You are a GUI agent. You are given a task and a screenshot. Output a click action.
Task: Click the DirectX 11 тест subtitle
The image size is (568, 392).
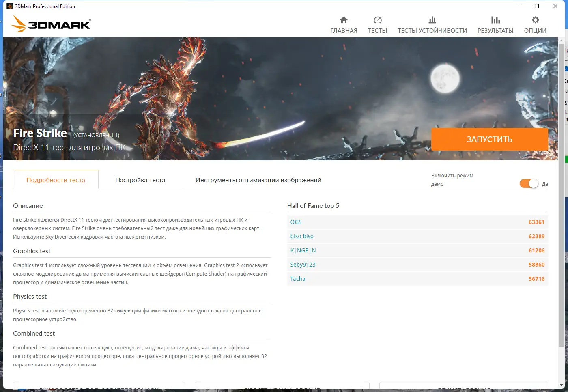(69, 147)
